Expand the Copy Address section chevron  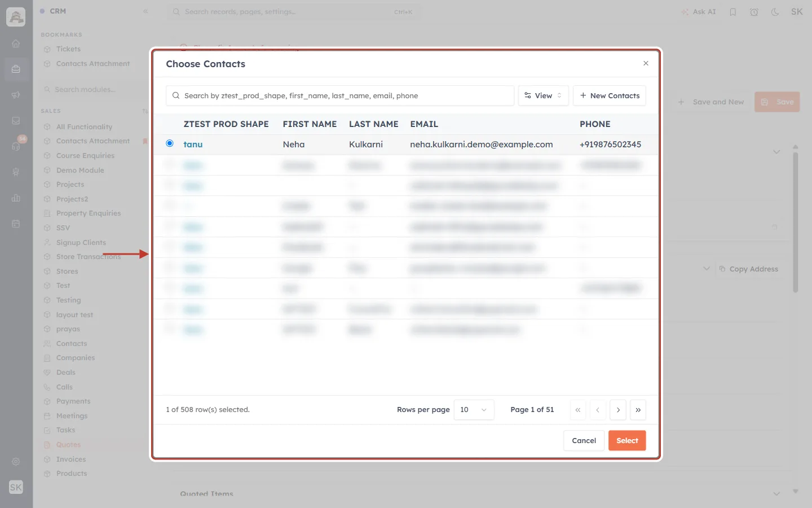point(707,269)
